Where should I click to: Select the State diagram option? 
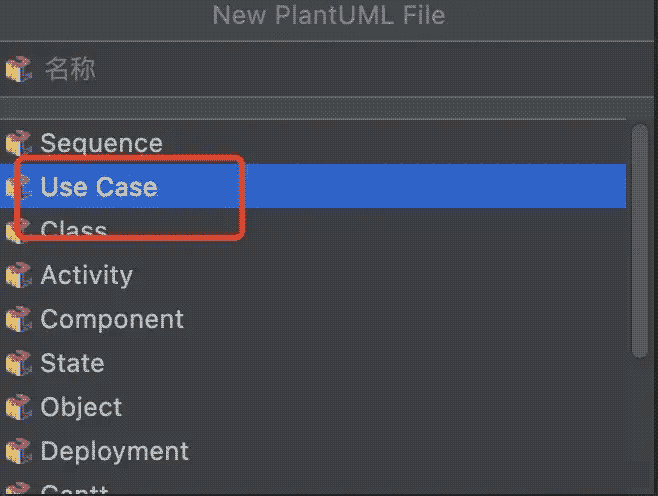72,363
